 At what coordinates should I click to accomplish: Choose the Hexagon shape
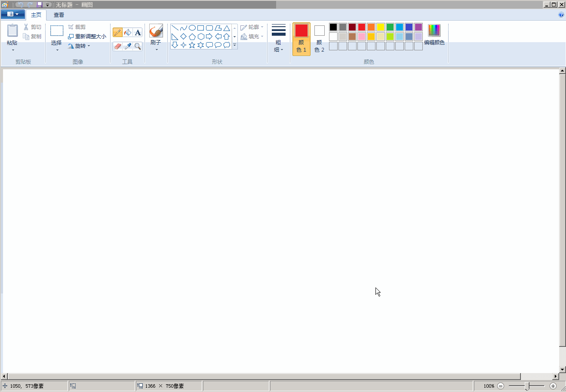(201, 37)
